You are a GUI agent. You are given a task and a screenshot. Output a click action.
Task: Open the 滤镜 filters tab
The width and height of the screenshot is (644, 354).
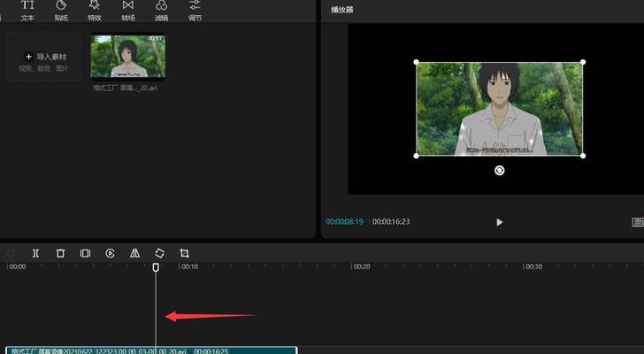point(161,11)
